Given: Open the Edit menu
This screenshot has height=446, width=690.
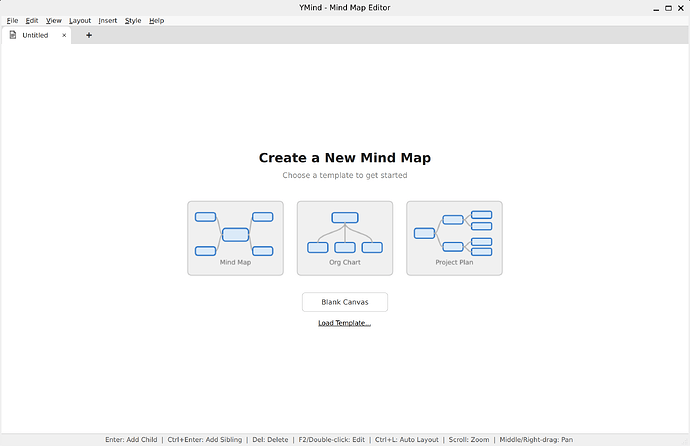Looking at the screenshot, I should 32,20.
